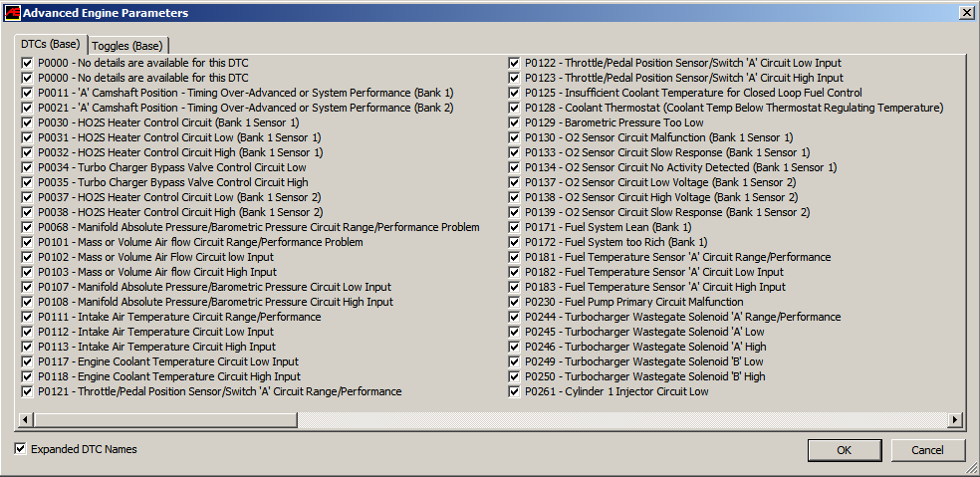The image size is (980, 477).
Task: Toggle P0246 Wastegate Solenoid A High
Action: coord(514,347)
